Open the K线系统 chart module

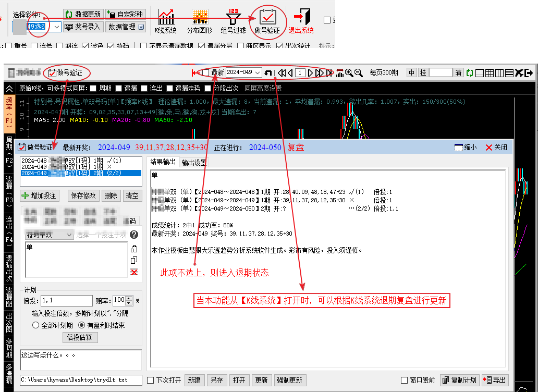pyautogui.click(x=166, y=21)
